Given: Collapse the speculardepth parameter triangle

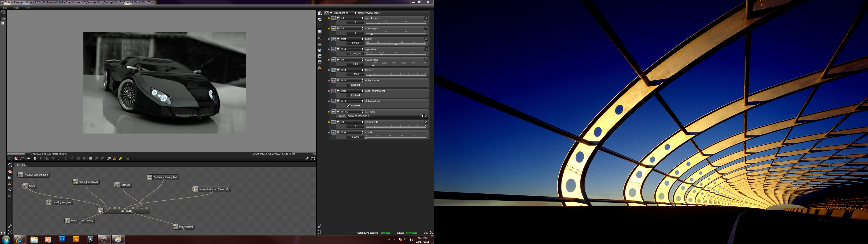Looking at the screenshot, I should [338, 18].
